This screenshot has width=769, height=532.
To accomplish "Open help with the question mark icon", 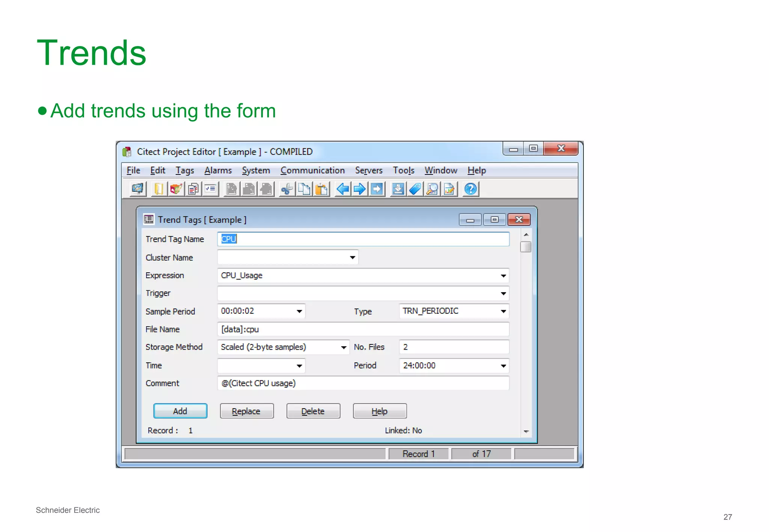I will tap(470, 189).
